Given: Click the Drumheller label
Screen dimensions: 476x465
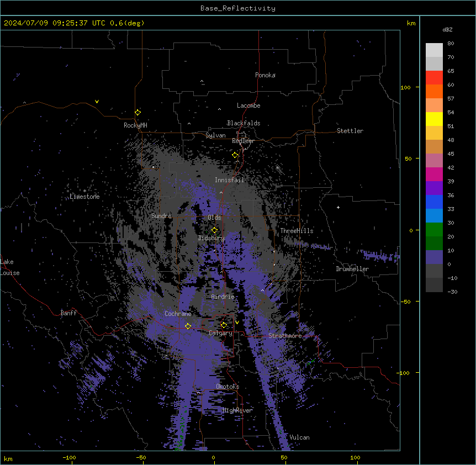Looking at the screenshot, I should [x=352, y=269].
